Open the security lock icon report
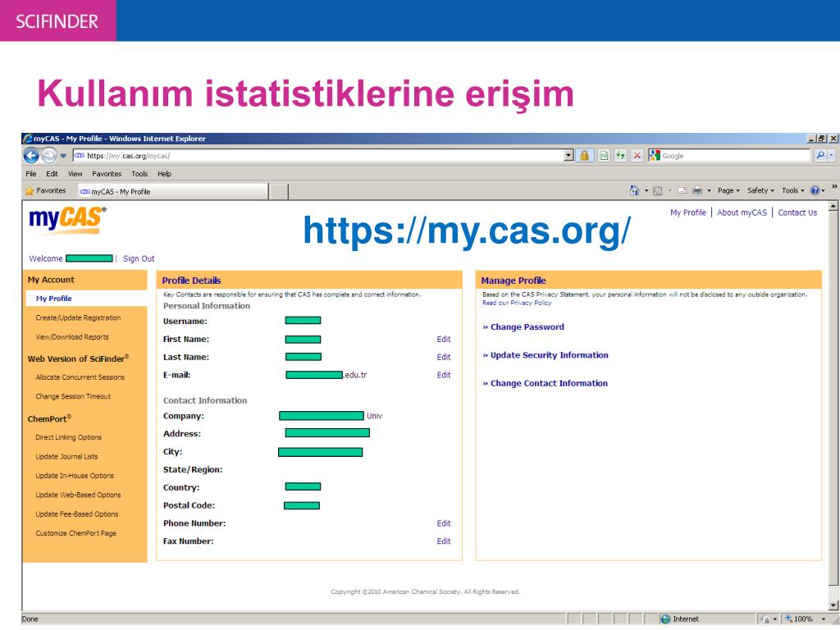 point(584,156)
